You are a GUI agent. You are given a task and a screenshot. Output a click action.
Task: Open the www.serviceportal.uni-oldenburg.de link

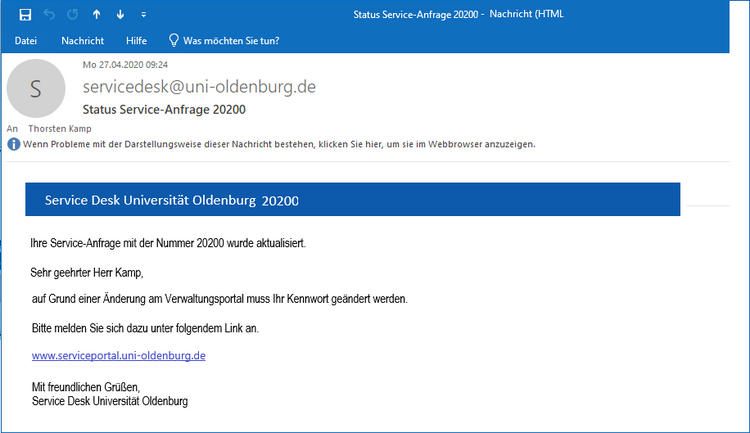[x=119, y=355]
